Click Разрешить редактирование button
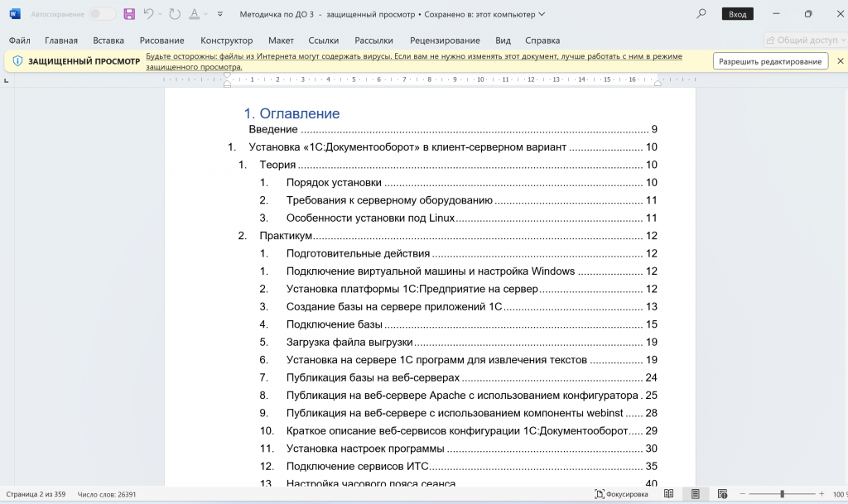 click(770, 61)
